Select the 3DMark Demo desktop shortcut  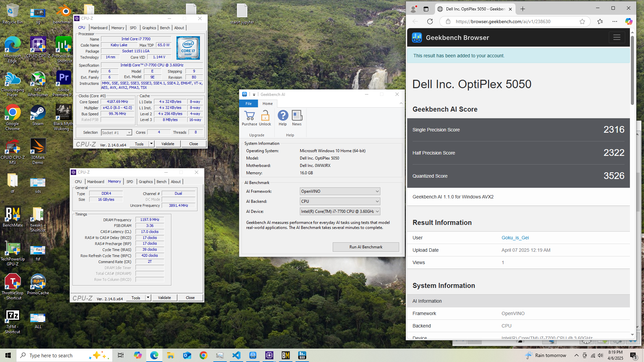[38, 151]
